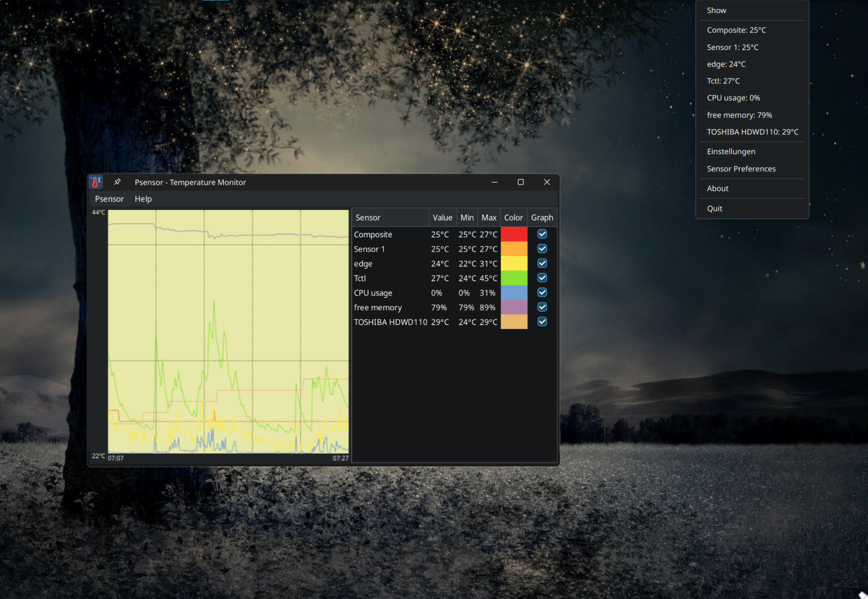Toggle graph checkbox for TOSHIBA HDWD110

pos(542,322)
